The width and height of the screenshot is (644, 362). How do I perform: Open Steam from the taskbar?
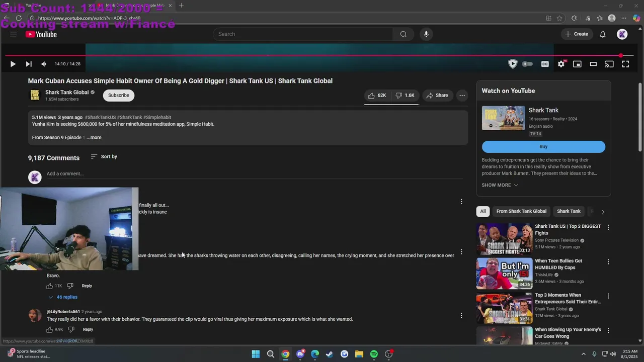coord(330,354)
